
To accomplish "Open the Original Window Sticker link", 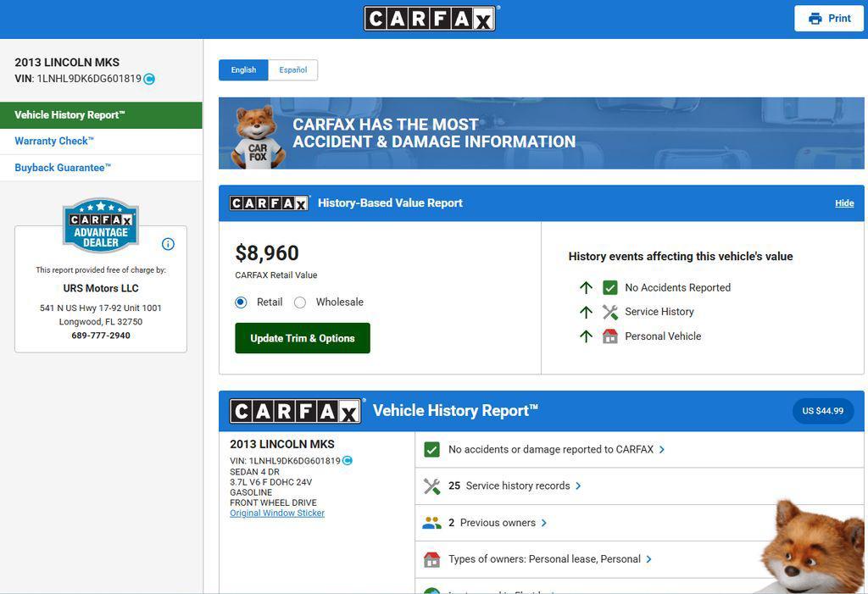I will coord(277,514).
